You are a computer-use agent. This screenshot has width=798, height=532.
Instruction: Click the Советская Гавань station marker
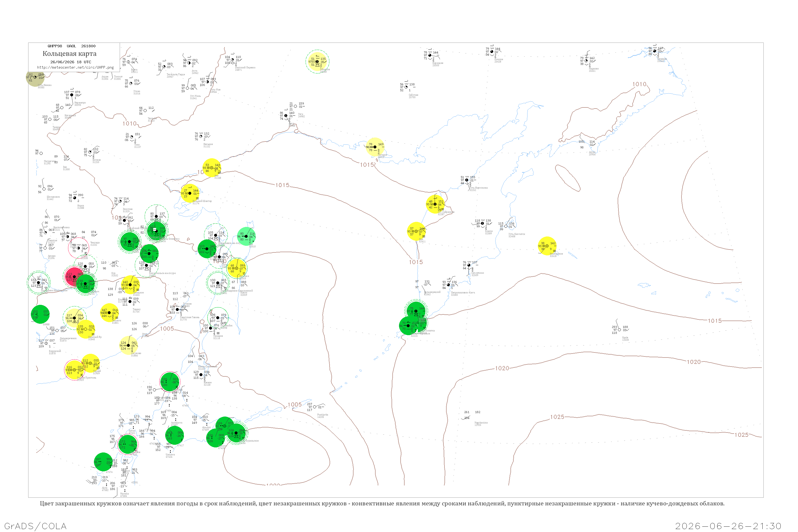pos(177,309)
